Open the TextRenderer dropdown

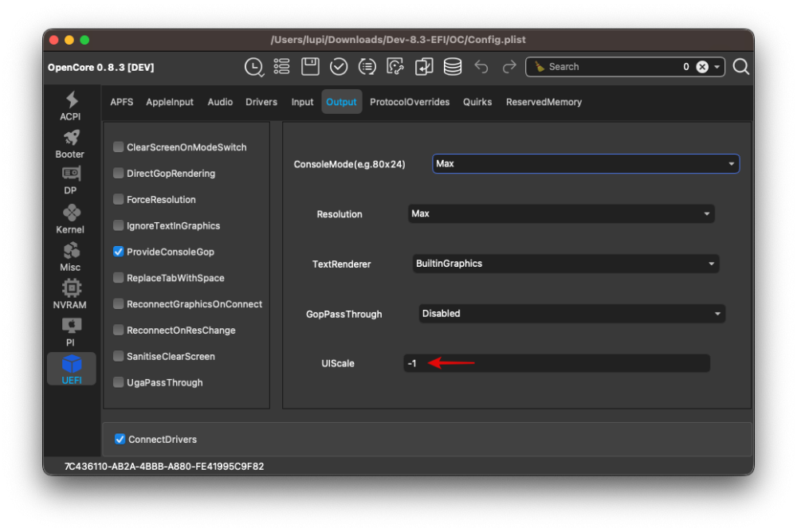click(x=566, y=263)
